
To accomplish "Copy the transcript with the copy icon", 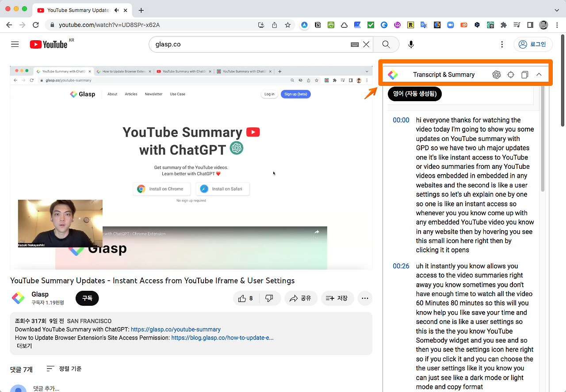I will [x=524, y=75].
